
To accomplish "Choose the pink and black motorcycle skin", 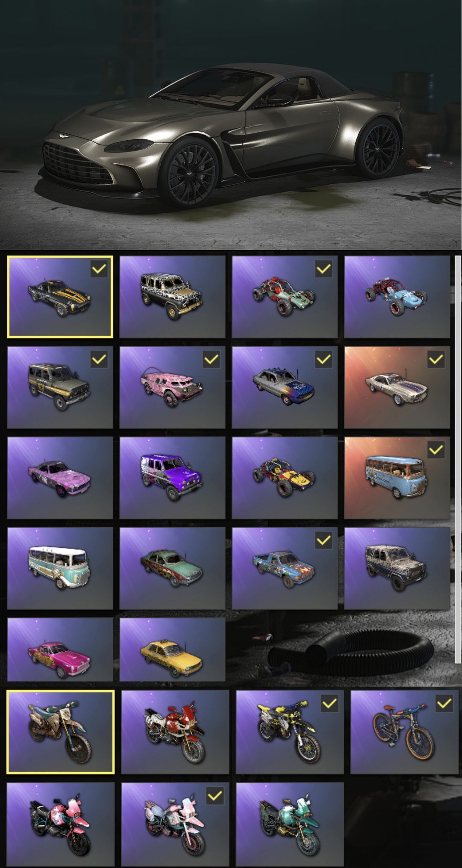I will [x=60, y=824].
